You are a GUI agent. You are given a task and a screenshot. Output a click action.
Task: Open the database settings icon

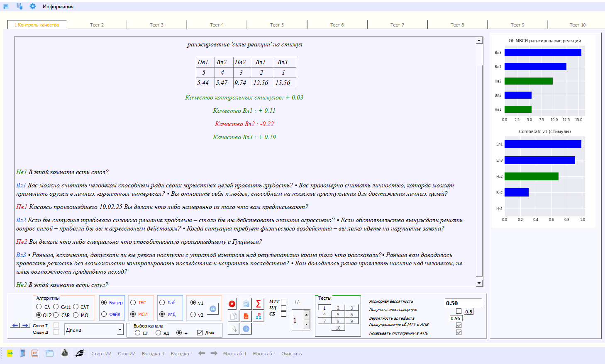click(x=246, y=304)
